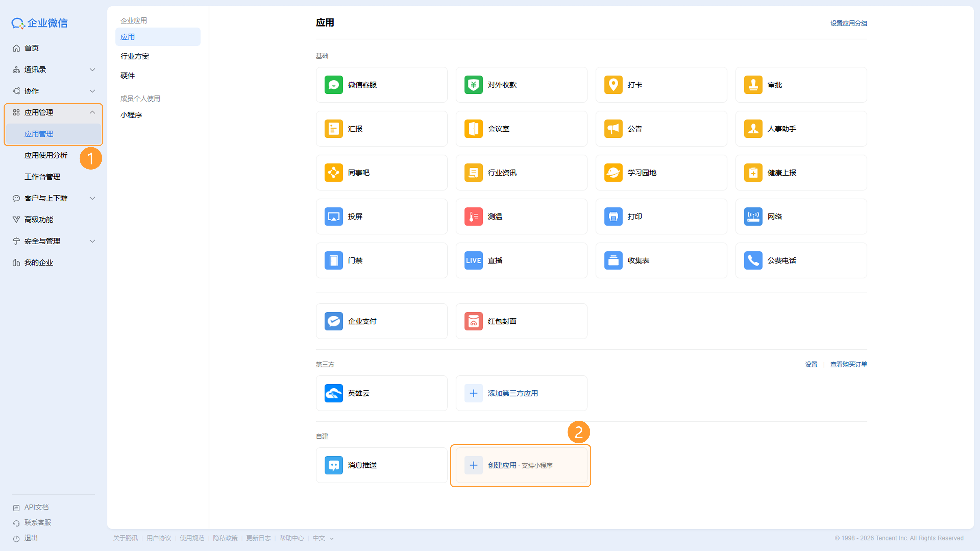Open the 学习园地 planet icon
The width and height of the screenshot is (980, 551).
tap(613, 173)
